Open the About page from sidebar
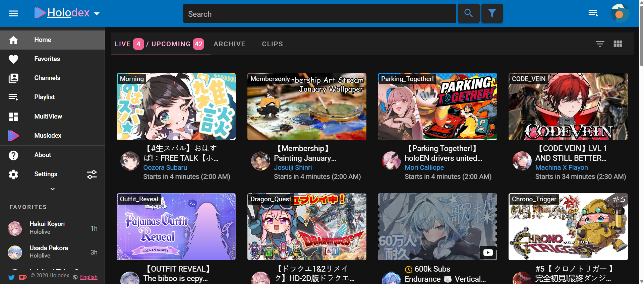Image resolution: width=644 pixels, height=284 pixels. [53, 155]
